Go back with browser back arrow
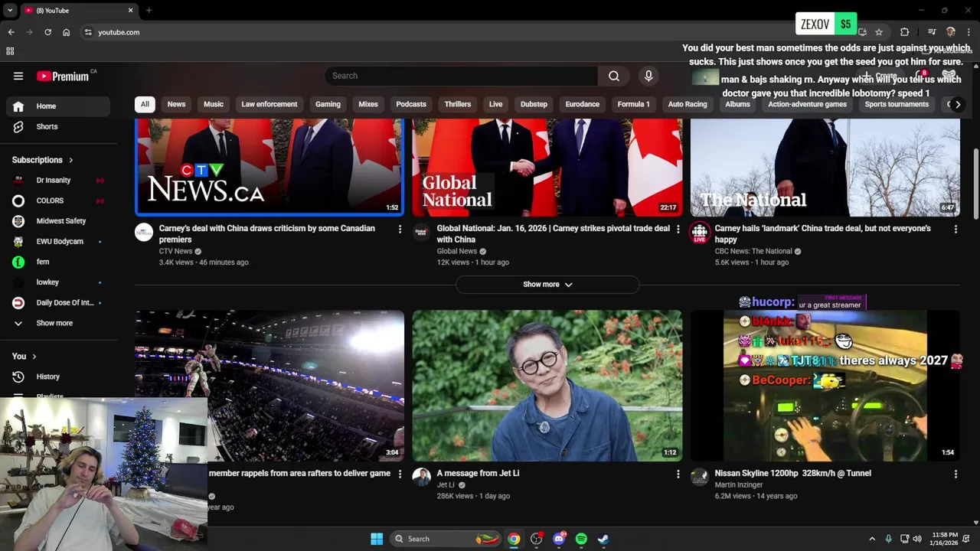The image size is (980, 551). 11,32
